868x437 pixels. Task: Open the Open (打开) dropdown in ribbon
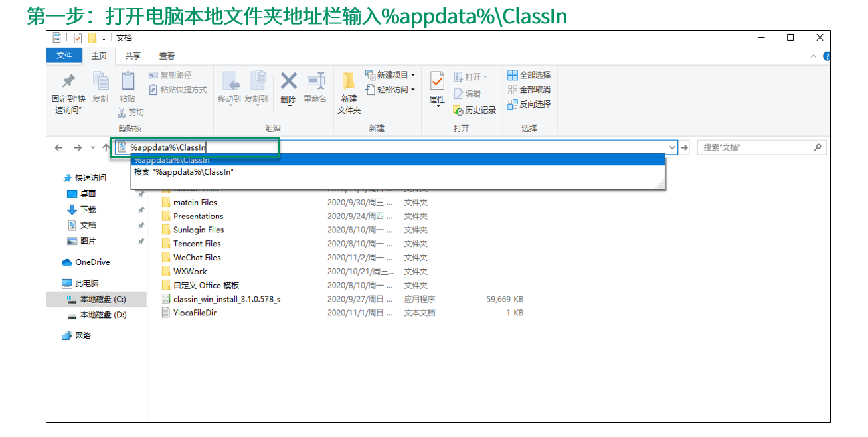tap(470, 77)
